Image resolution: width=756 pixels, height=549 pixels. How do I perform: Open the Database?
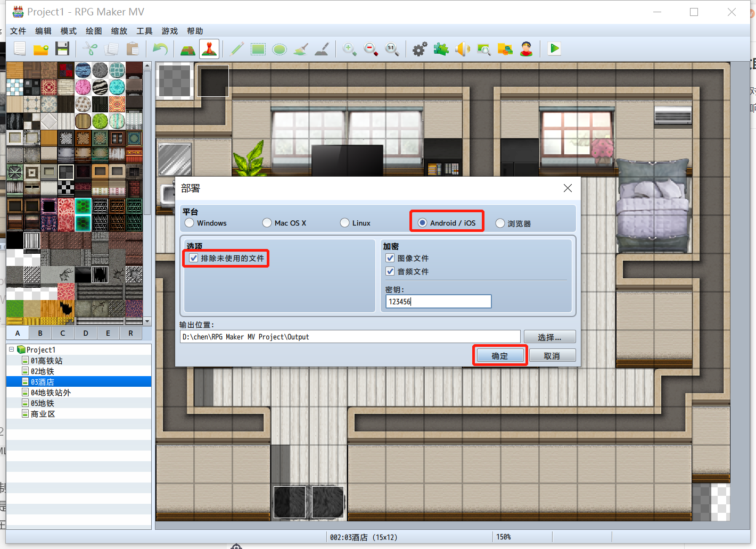420,49
